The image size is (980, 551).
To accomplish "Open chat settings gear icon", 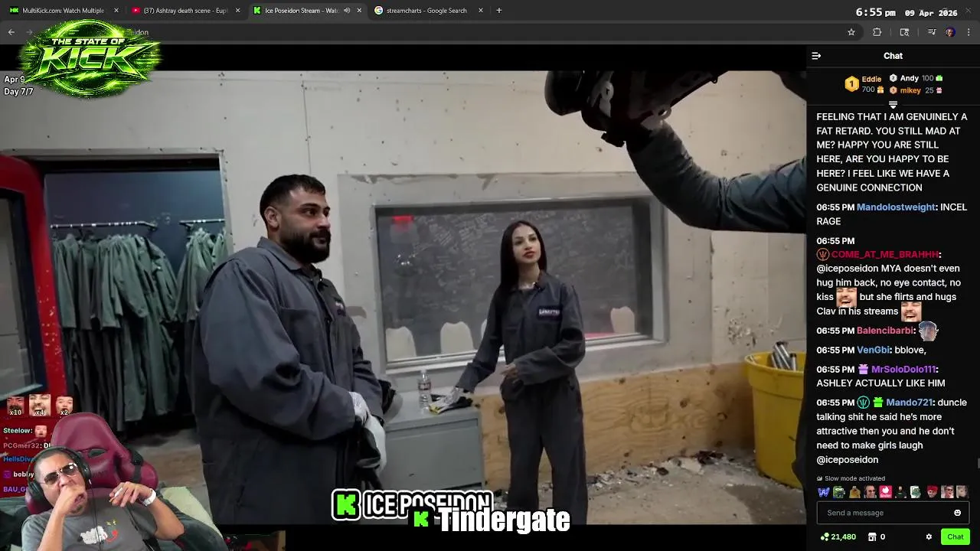I will tap(929, 537).
